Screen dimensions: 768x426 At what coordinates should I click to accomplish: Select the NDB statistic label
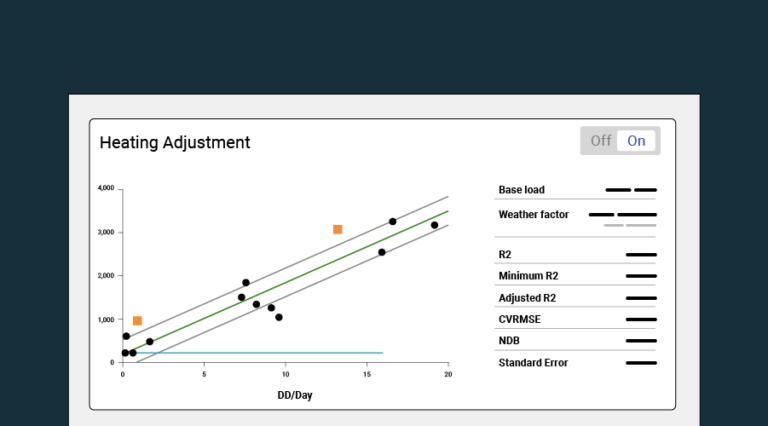click(x=509, y=341)
